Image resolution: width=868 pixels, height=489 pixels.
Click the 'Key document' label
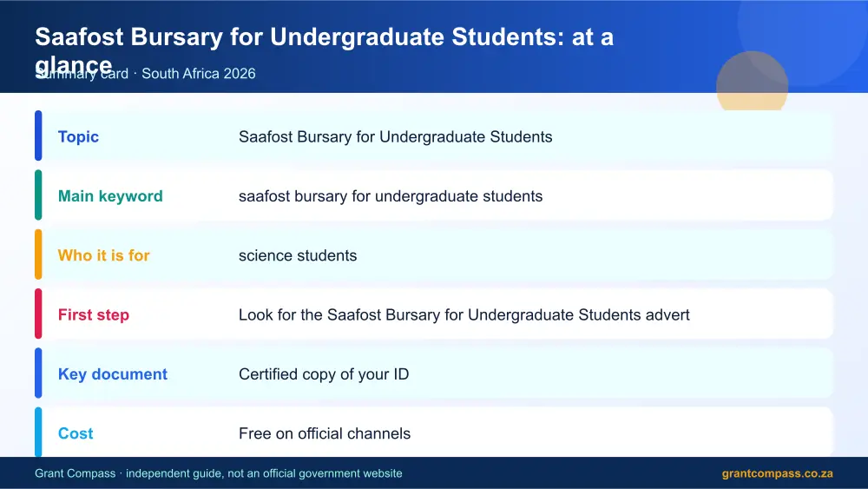click(112, 373)
